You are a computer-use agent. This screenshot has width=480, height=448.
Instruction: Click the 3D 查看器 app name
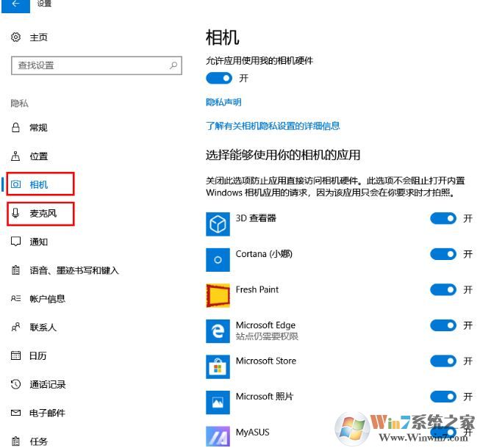pyautogui.click(x=256, y=218)
